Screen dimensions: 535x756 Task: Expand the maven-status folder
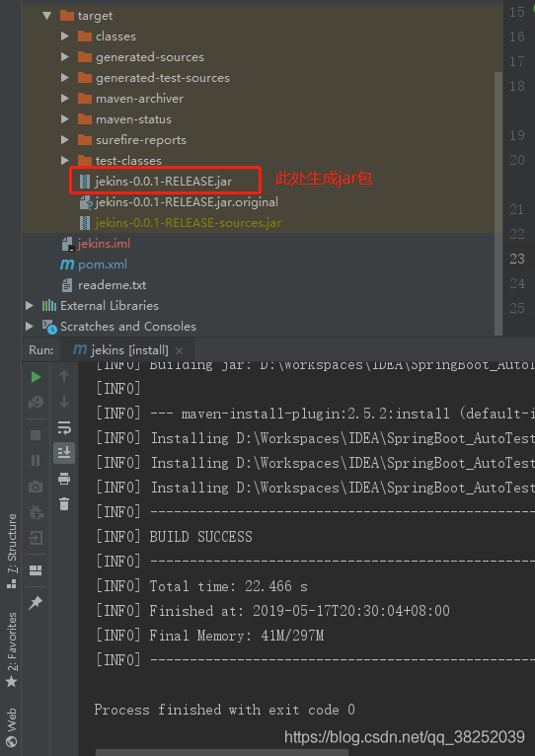65,119
